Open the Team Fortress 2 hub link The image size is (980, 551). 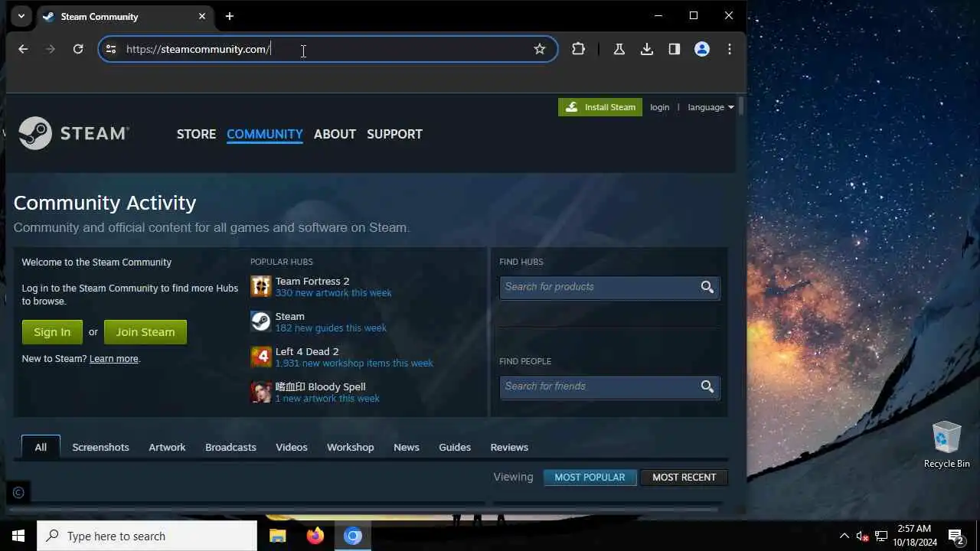click(x=312, y=281)
